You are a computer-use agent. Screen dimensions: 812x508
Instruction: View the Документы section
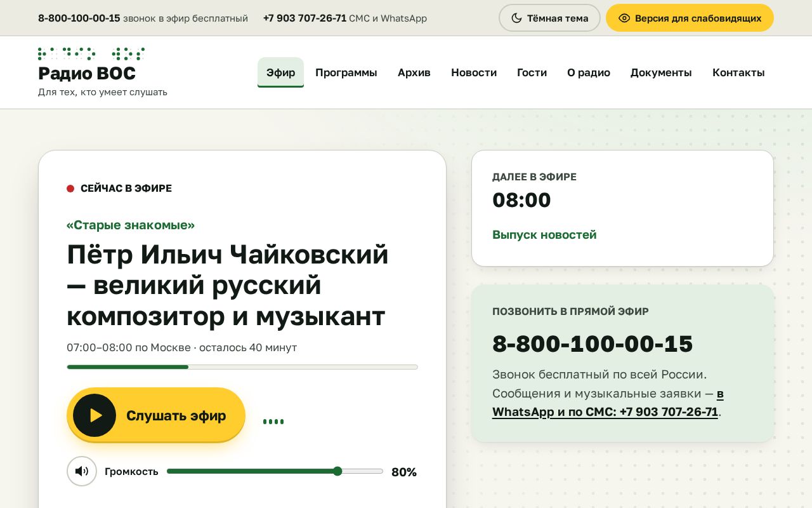pos(661,72)
